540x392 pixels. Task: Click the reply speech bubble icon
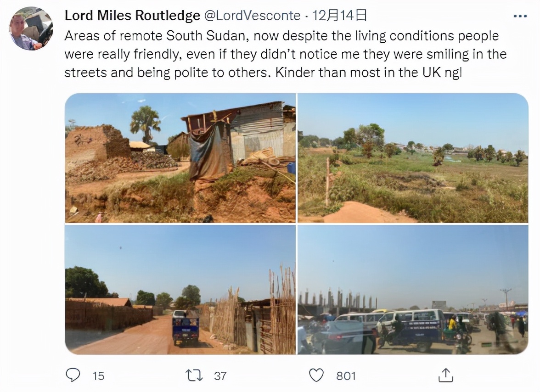click(x=74, y=375)
